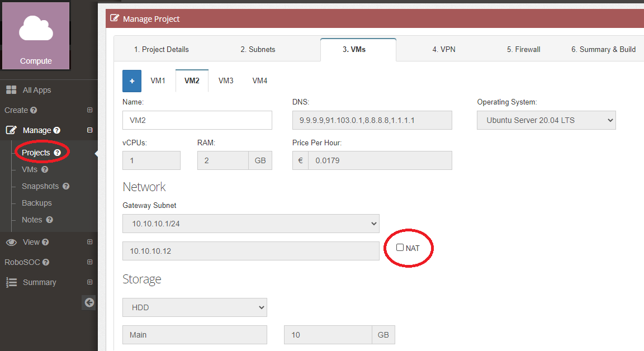The image size is (644, 351).
Task: Open help icon next to VMs
Action: [x=45, y=169]
